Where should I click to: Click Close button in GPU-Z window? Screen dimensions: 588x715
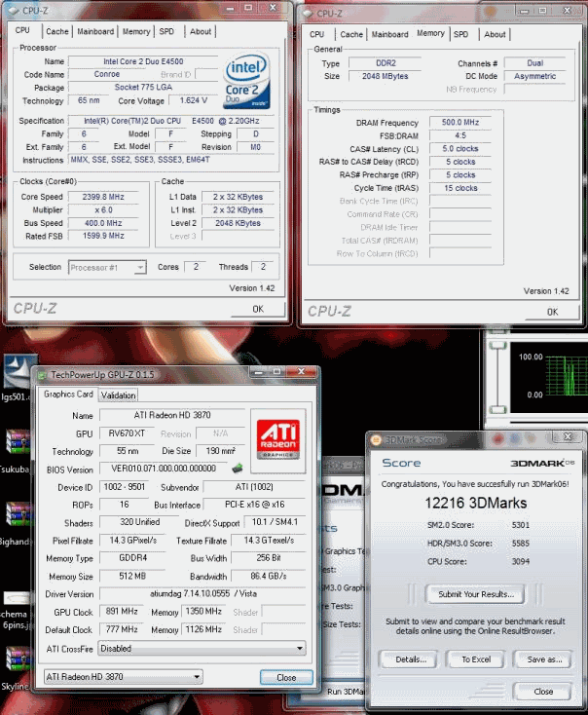point(286,678)
